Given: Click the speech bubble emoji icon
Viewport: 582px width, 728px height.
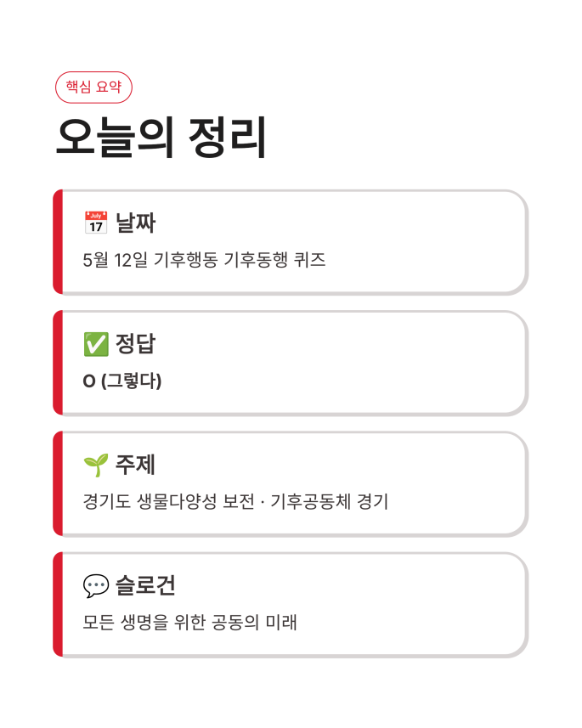Looking at the screenshot, I should 96,585.
